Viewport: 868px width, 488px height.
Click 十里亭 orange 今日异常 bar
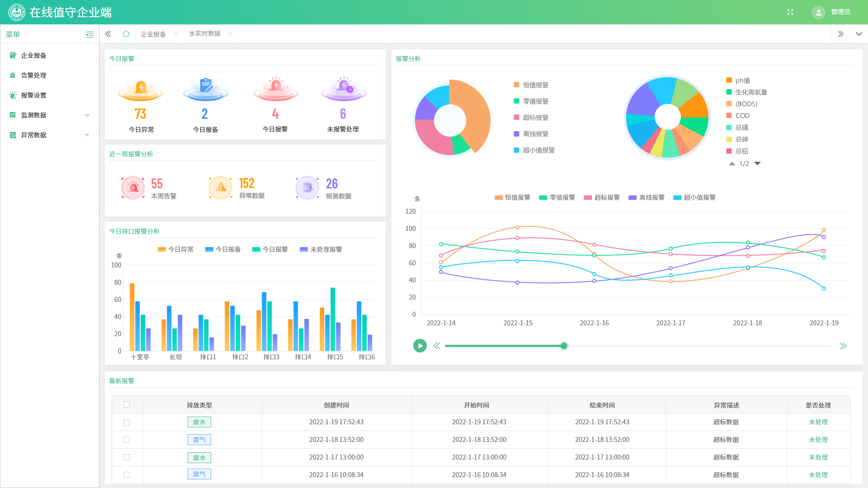point(132,317)
